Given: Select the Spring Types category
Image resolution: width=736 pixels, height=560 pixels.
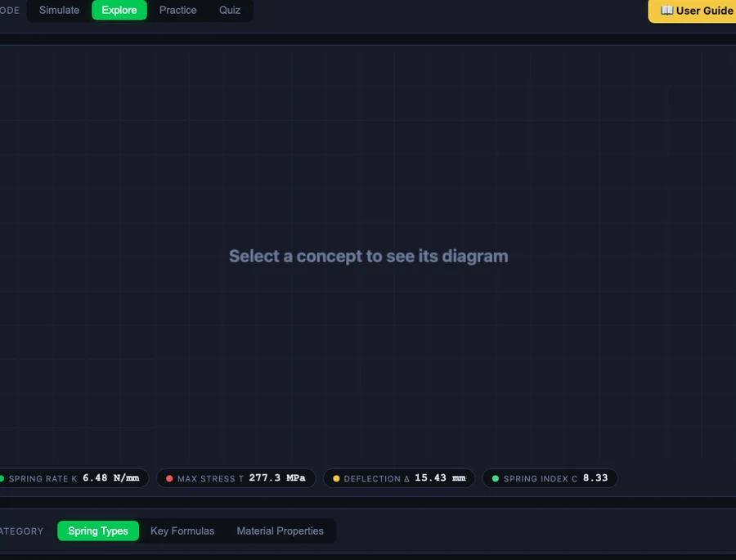Looking at the screenshot, I should (98, 531).
